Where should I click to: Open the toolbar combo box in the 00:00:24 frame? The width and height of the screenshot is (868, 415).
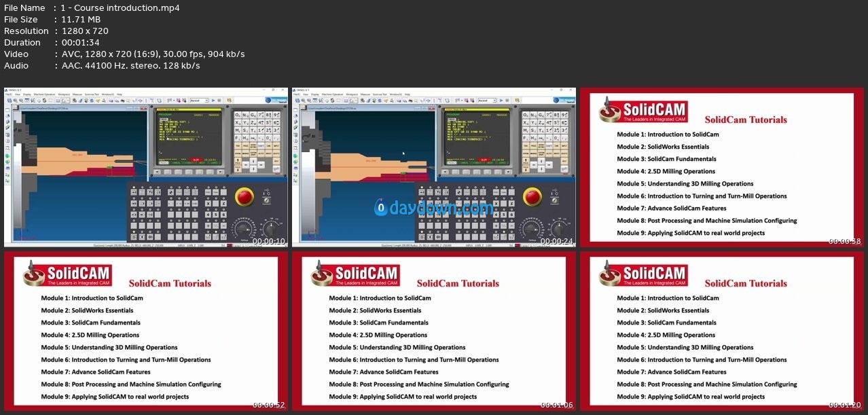tap(487, 101)
